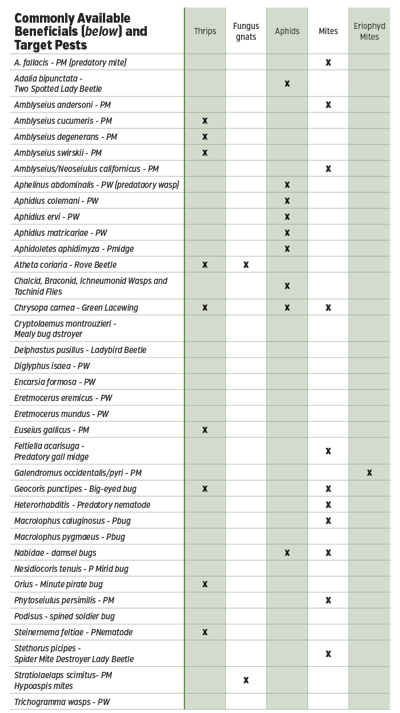Click the Thrips X for Amblyseius cucumeris
The image size is (400, 713).
click(x=205, y=121)
